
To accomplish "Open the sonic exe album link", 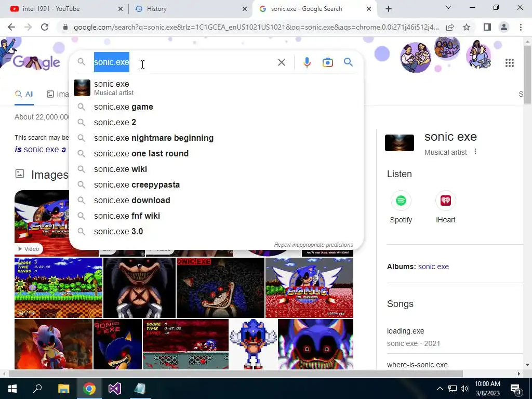I will click(x=433, y=267).
